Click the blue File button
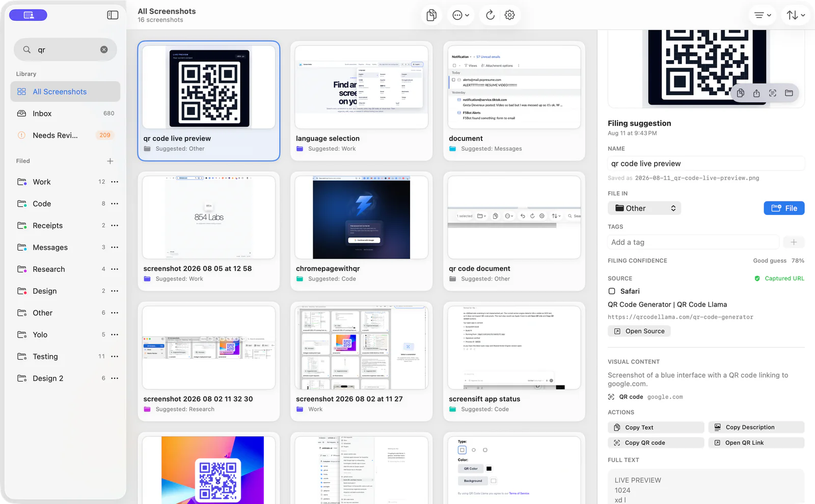The height and width of the screenshot is (504, 815). 784,208
